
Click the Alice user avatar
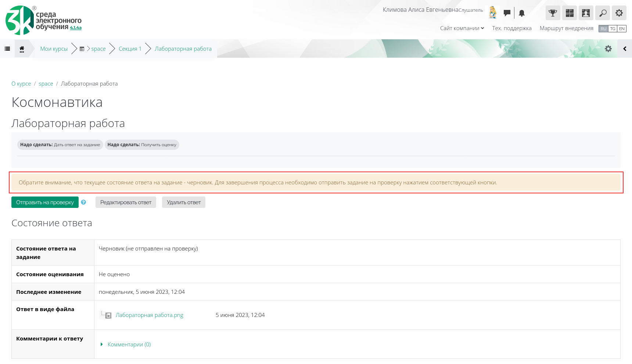493,12
